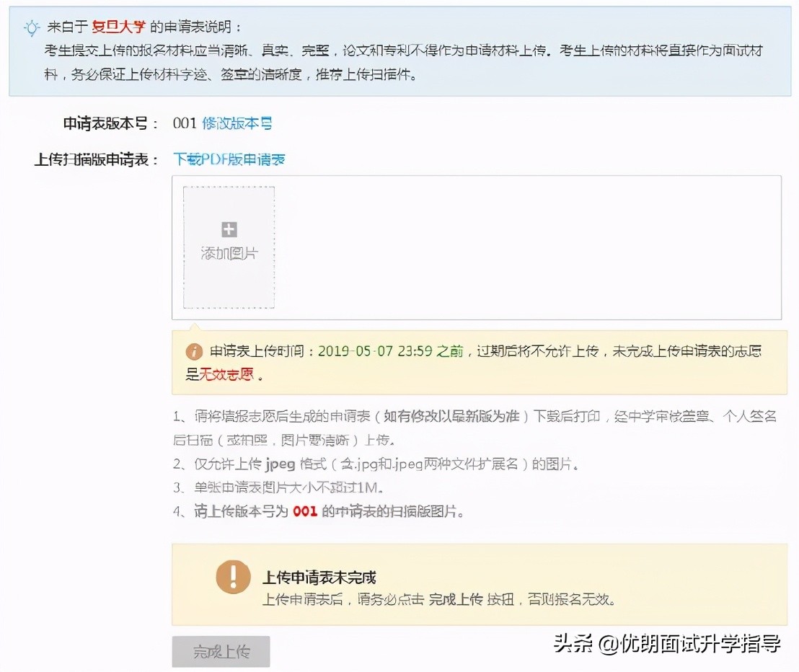Viewport: 799px width, 672px height.
Task: Click the exclamation warning icon beside 上传申请表未完成
Action: 234,578
